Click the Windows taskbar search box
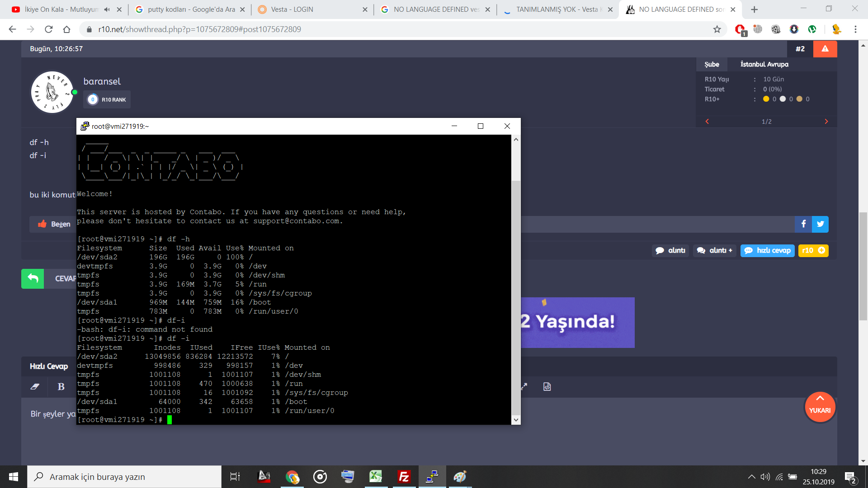 (124, 477)
